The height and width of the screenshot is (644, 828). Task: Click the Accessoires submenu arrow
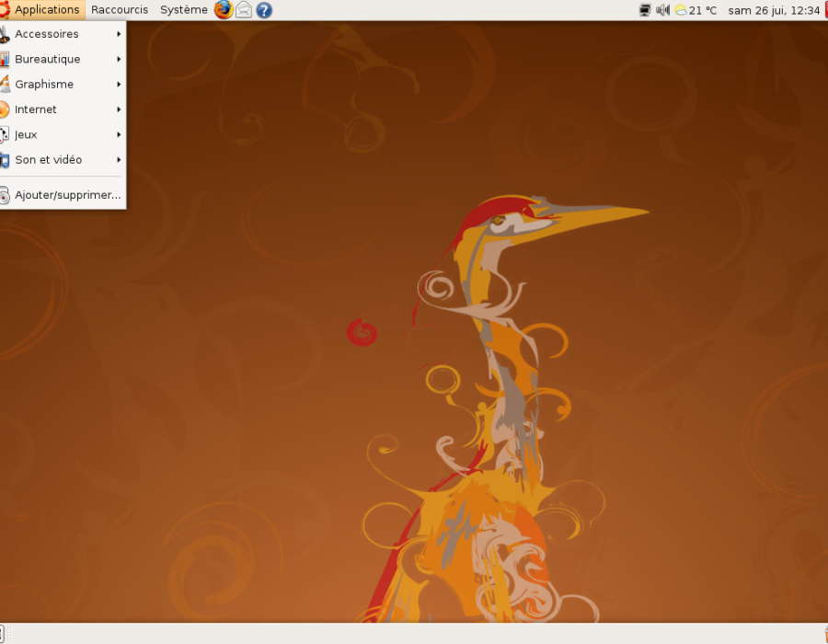119,34
